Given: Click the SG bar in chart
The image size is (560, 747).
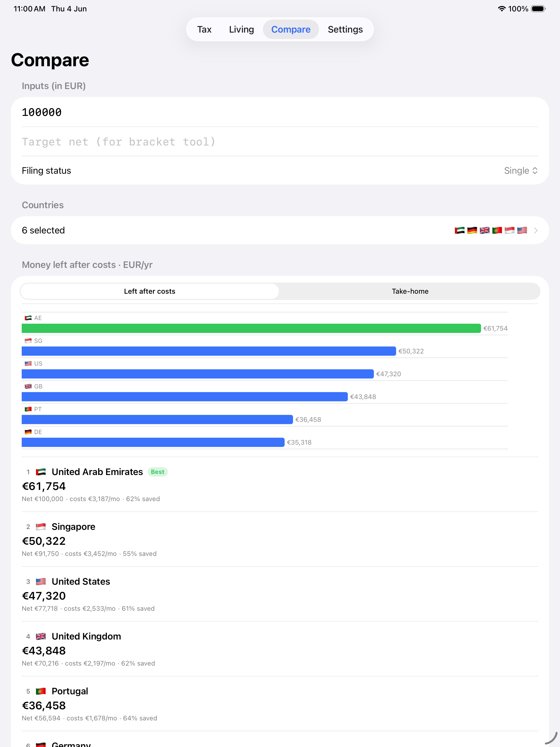Looking at the screenshot, I should pyautogui.click(x=209, y=351).
